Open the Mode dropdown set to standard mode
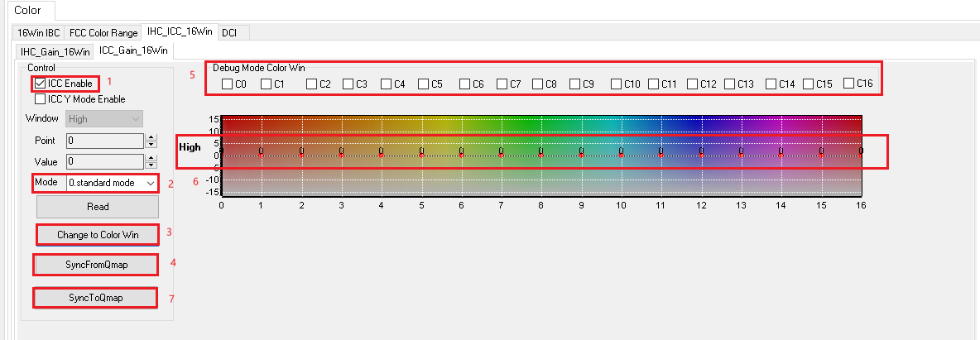 [x=112, y=183]
